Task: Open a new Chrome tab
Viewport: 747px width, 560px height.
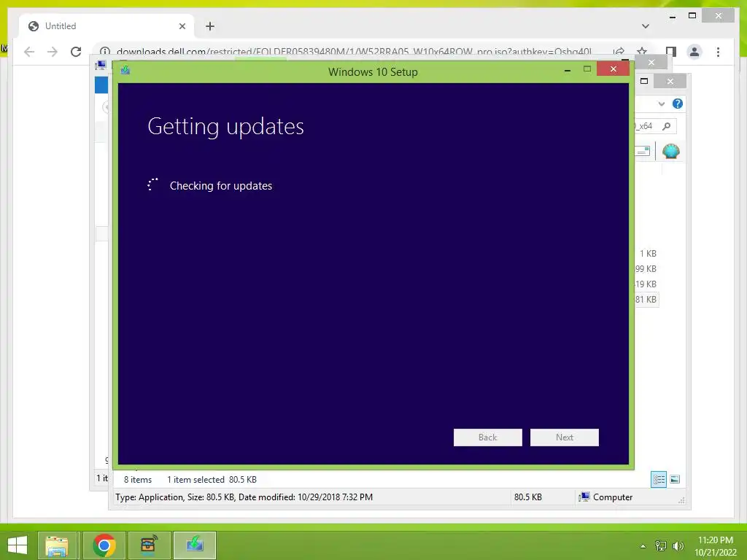Action: click(210, 26)
